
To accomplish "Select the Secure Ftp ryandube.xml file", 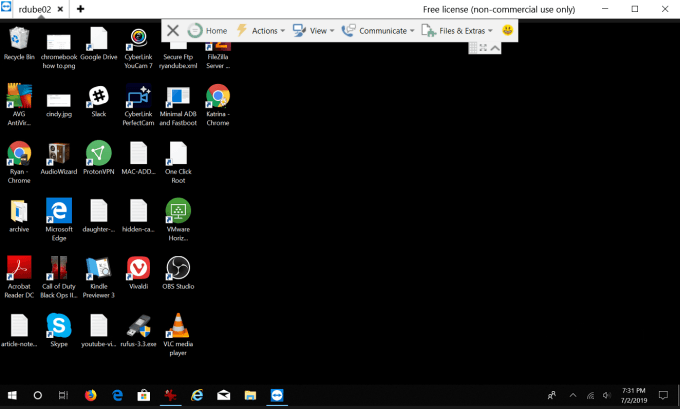I will coord(178,54).
